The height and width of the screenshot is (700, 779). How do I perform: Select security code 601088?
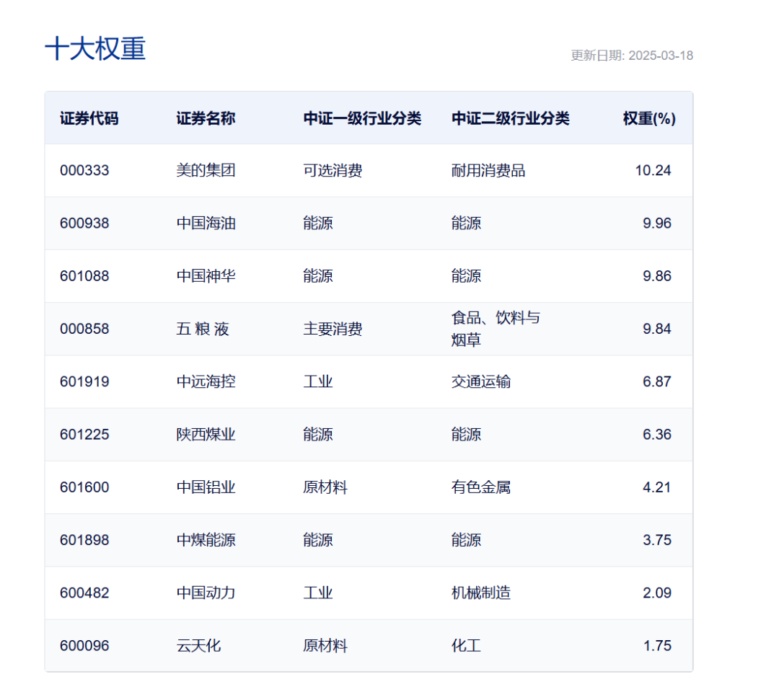[84, 276]
